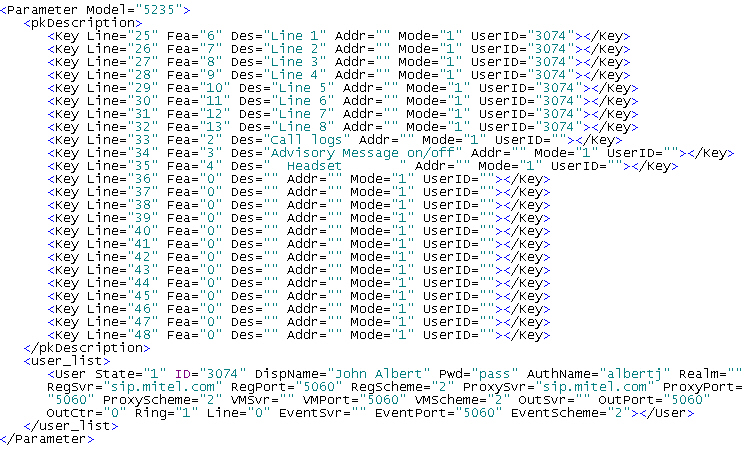Click the Key Line="32" row for Line 8
The height and width of the screenshot is (455, 752).
342,127
